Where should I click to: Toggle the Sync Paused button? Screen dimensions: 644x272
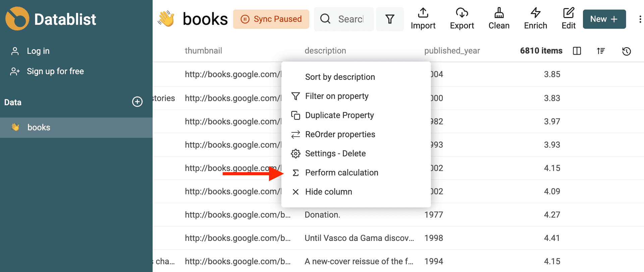(271, 19)
